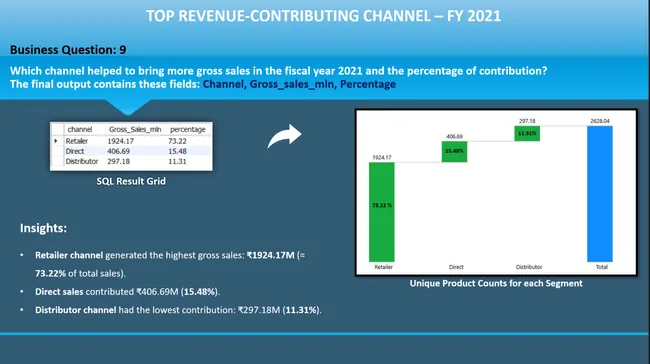Click the 'Retailer' axis label under chart
Image resolution: width=650 pixels, height=364 pixels.
(383, 267)
